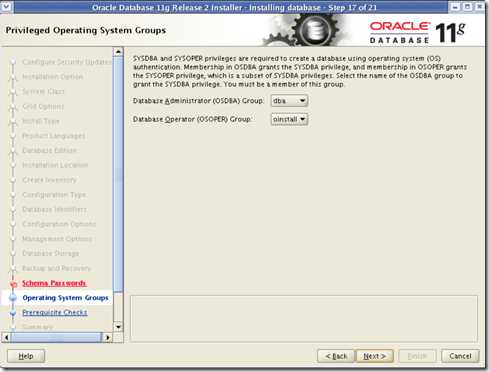
Task: Click the Database Administrator (OSDBA) Group label
Action: click(x=198, y=101)
